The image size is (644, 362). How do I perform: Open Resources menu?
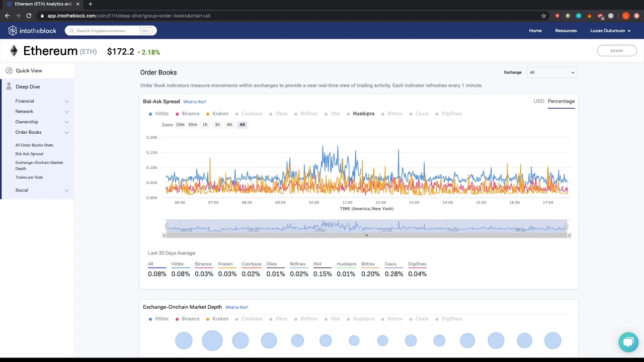[x=566, y=31]
